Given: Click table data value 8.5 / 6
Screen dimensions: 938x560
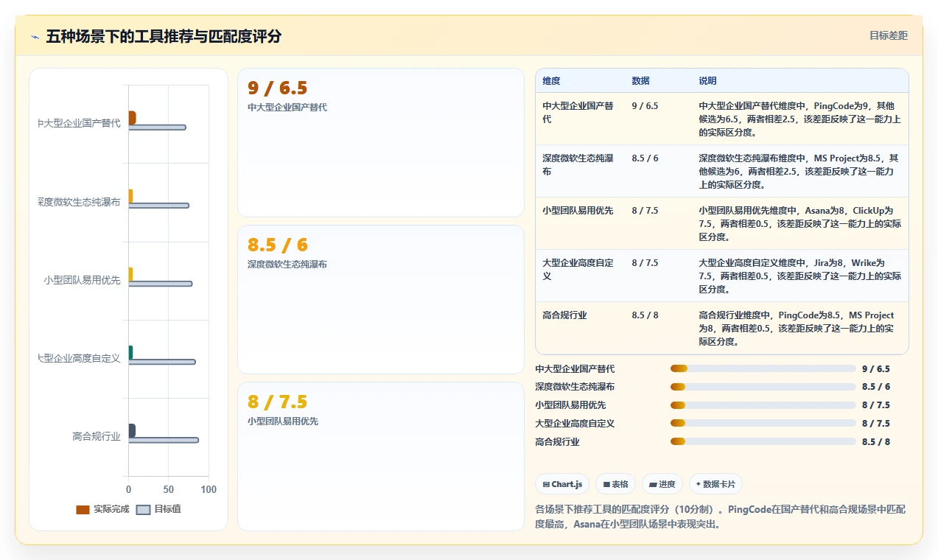Looking at the screenshot, I should click(x=645, y=158).
